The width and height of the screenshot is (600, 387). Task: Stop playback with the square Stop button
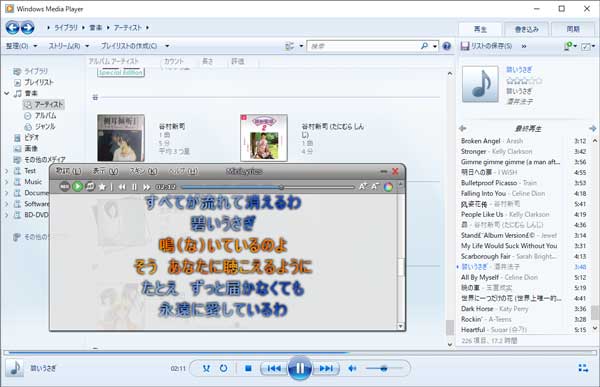pyautogui.click(x=248, y=368)
